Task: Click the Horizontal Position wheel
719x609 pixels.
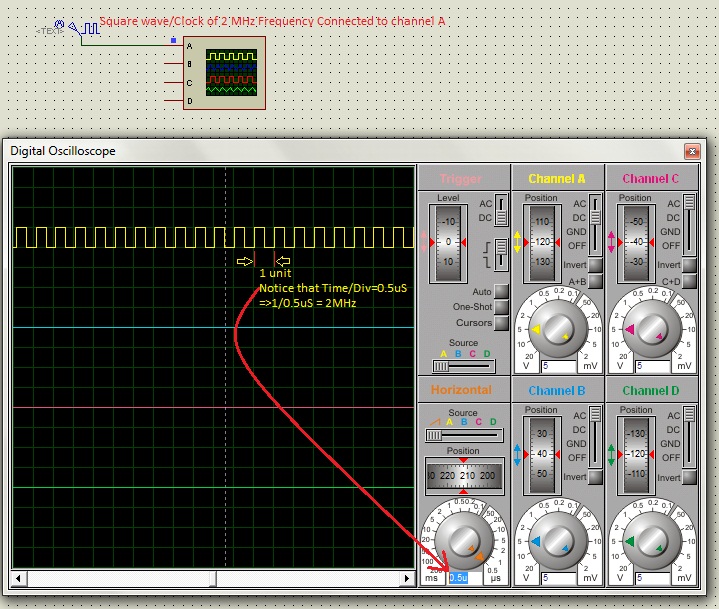Action: tap(465, 476)
